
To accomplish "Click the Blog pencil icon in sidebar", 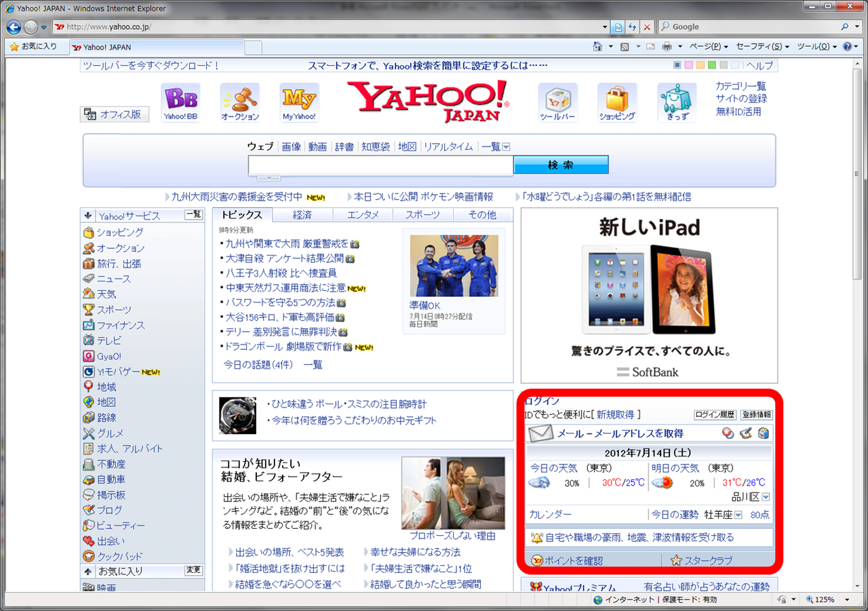I will click(x=88, y=510).
